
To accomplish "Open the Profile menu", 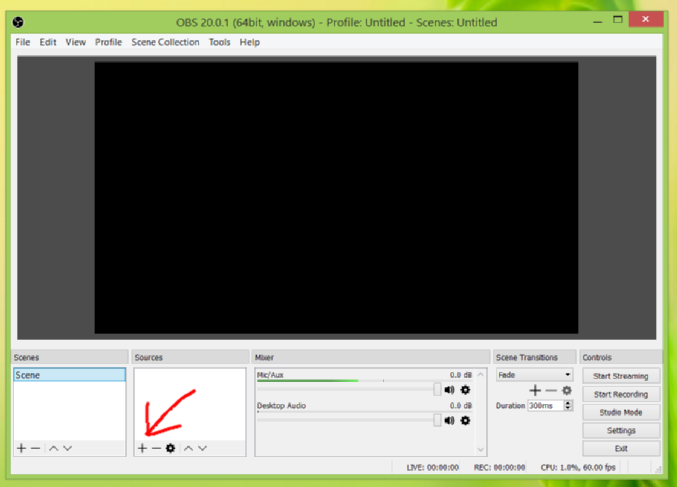I will click(108, 42).
